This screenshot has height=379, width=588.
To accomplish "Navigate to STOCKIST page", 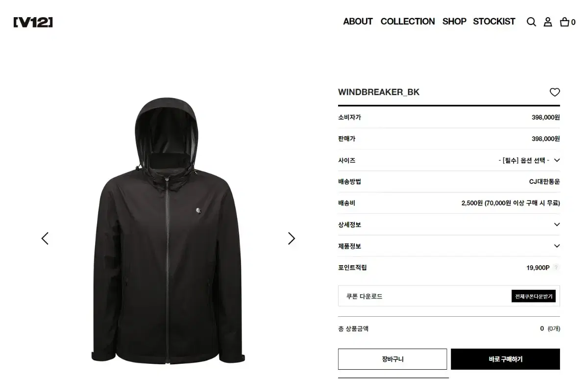I will [494, 22].
